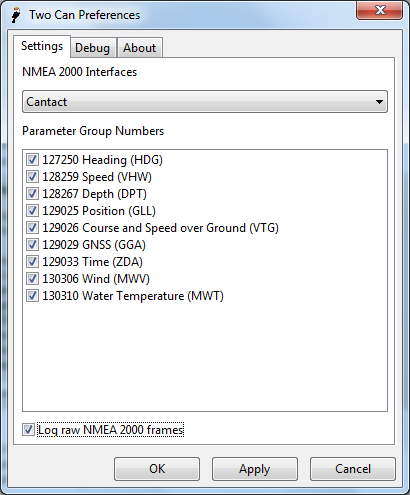Click the OK button
This screenshot has height=495, width=410.
pos(157,469)
